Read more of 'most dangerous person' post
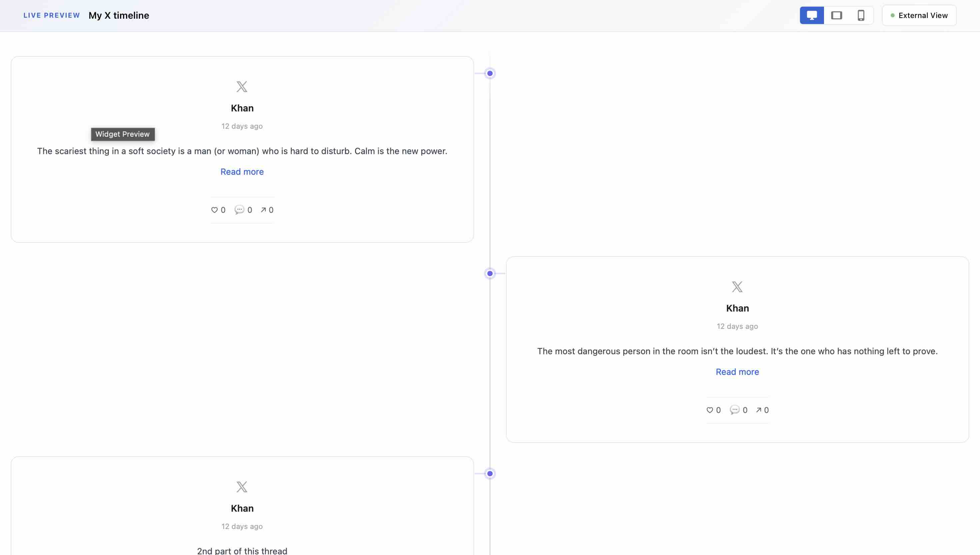The image size is (980, 555). (737, 372)
